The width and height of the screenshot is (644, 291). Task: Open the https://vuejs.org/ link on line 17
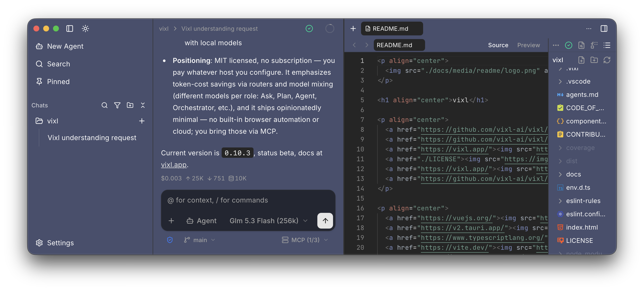click(457, 218)
